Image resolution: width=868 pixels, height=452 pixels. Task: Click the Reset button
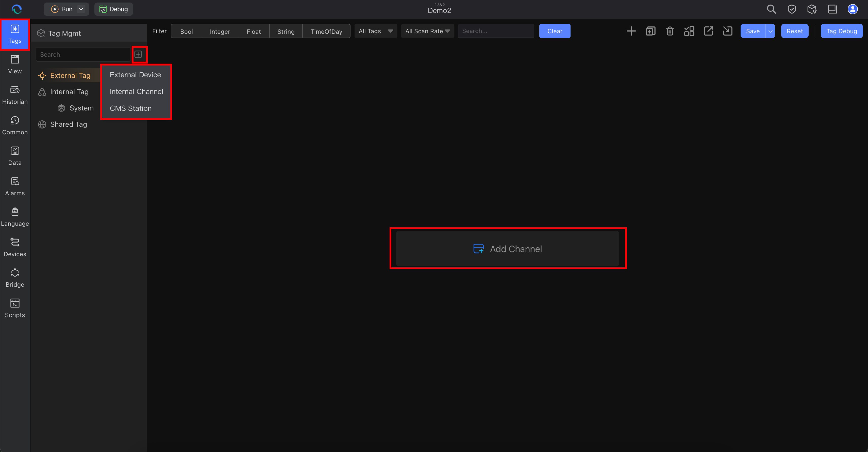click(x=795, y=31)
